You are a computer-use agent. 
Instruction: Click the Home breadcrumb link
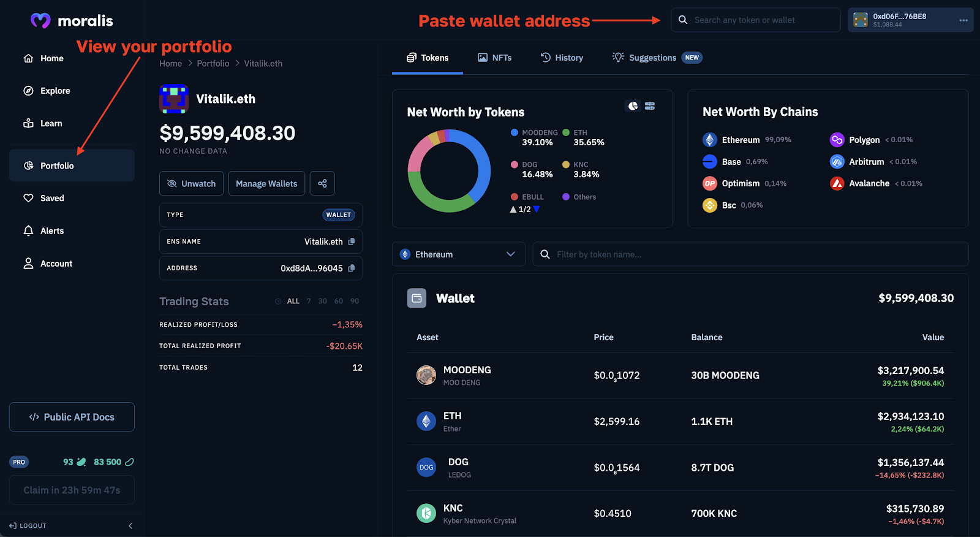pos(170,63)
